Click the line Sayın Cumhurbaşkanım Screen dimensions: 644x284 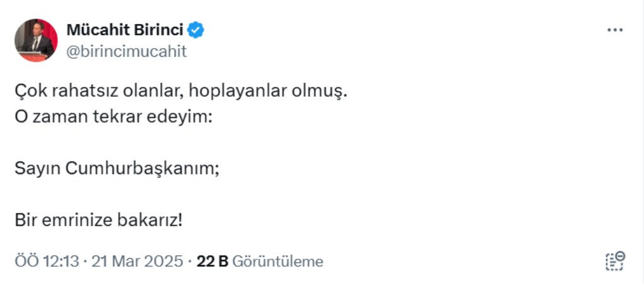(x=117, y=169)
